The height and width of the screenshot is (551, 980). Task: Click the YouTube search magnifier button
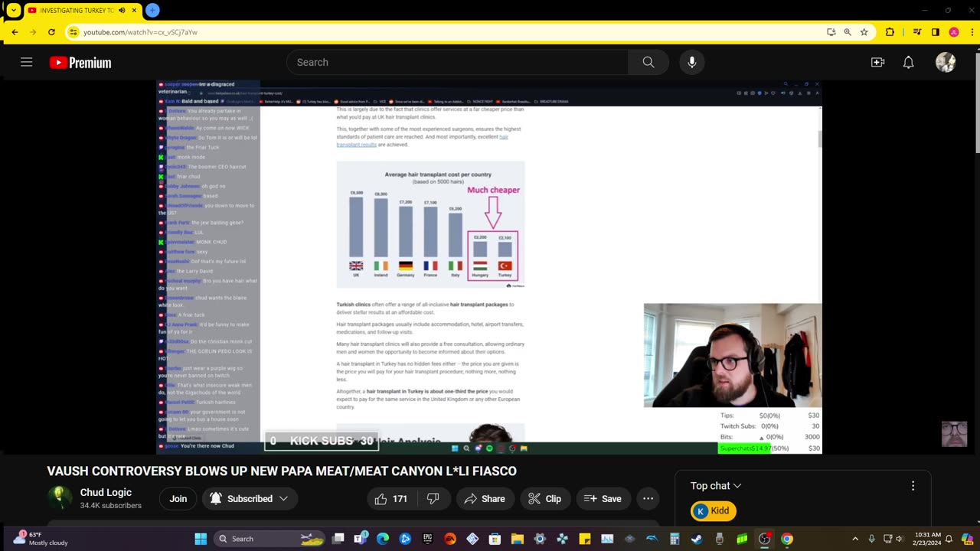click(648, 62)
